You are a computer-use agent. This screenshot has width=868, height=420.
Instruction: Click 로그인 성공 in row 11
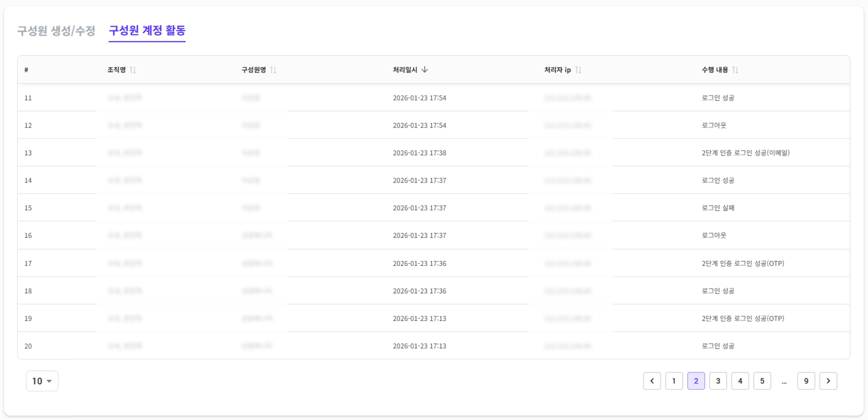tap(718, 98)
